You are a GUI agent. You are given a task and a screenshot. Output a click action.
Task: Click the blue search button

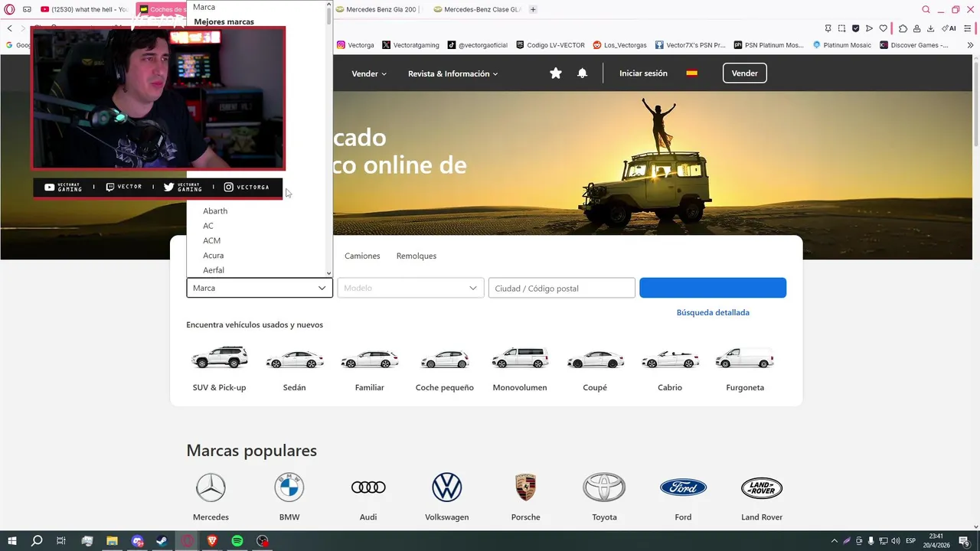[x=713, y=288]
